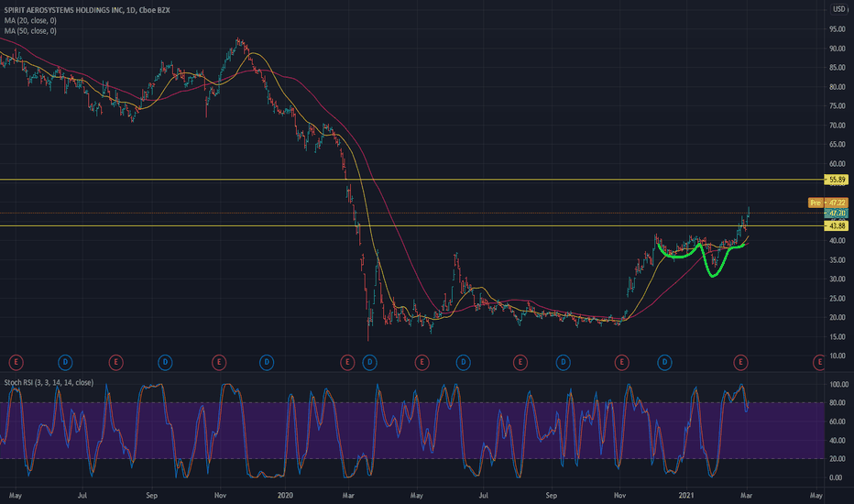Click the 20.00 level on the Stoch RSI scale
Screen dimensions: 854x504
tap(838, 459)
